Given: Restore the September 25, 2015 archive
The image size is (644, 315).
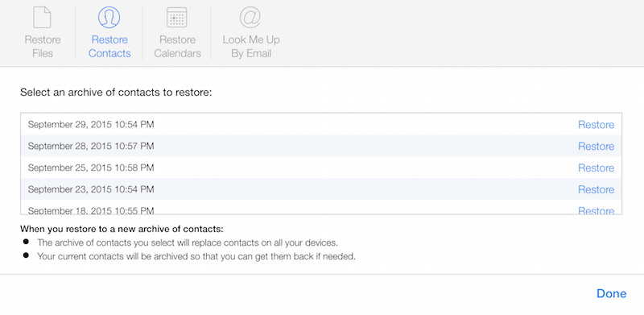Looking at the screenshot, I should 596,168.
